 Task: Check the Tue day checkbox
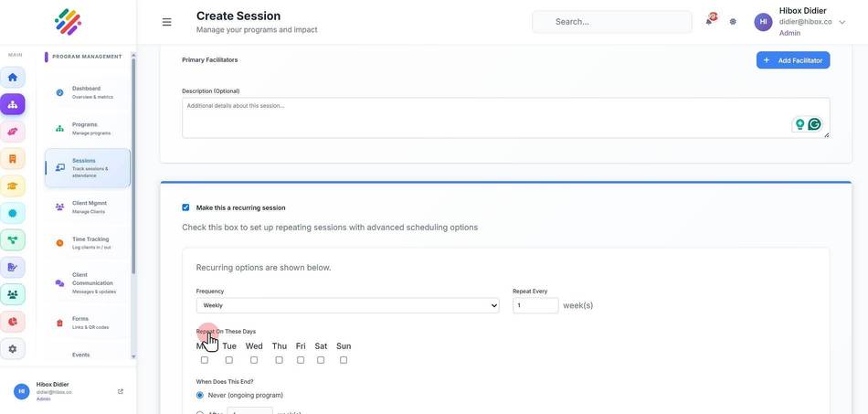229,360
